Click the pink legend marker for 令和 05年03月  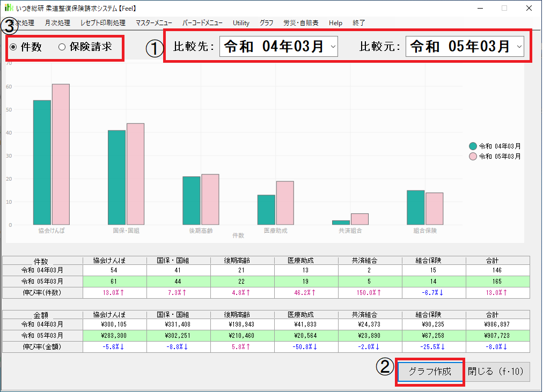[473, 157]
